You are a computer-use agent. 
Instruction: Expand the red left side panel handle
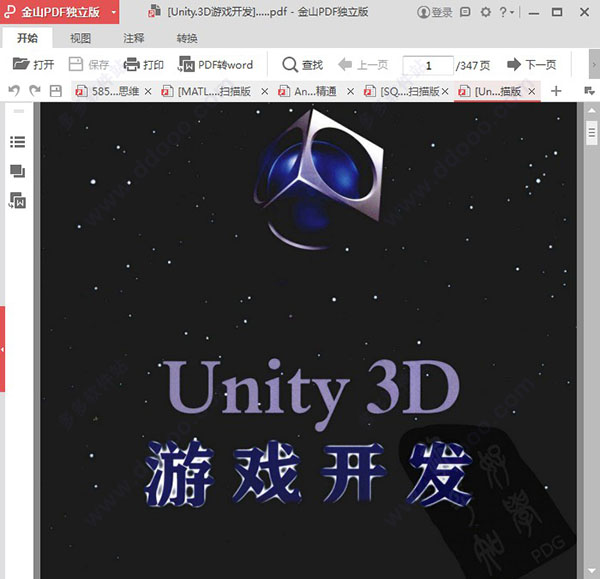(2, 349)
